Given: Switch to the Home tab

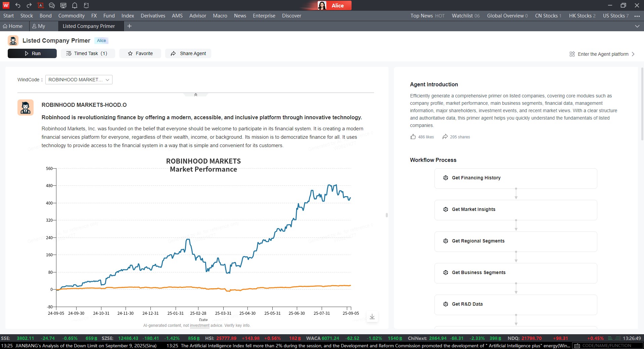Looking at the screenshot, I should (x=13, y=26).
